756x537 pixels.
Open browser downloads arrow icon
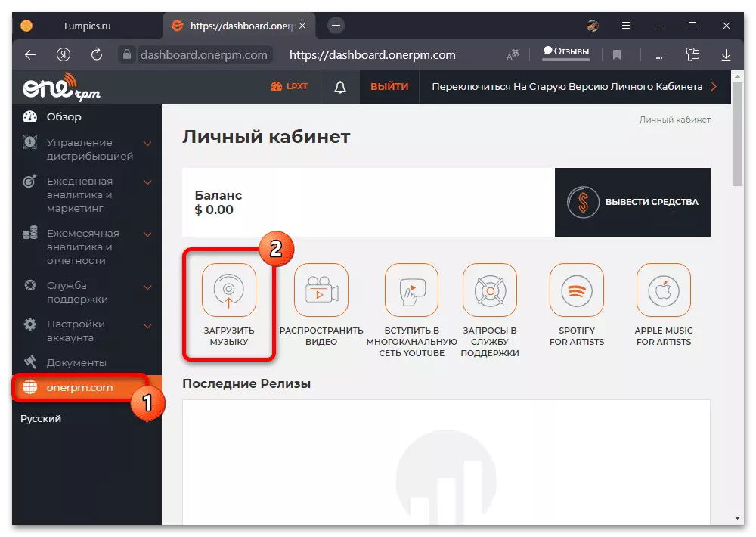pos(726,55)
